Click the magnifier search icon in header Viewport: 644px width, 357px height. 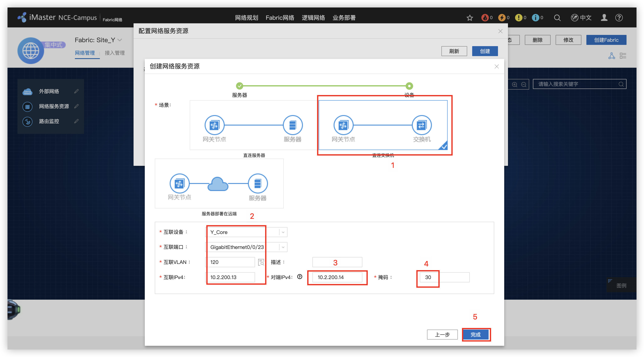(x=557, y=18)
